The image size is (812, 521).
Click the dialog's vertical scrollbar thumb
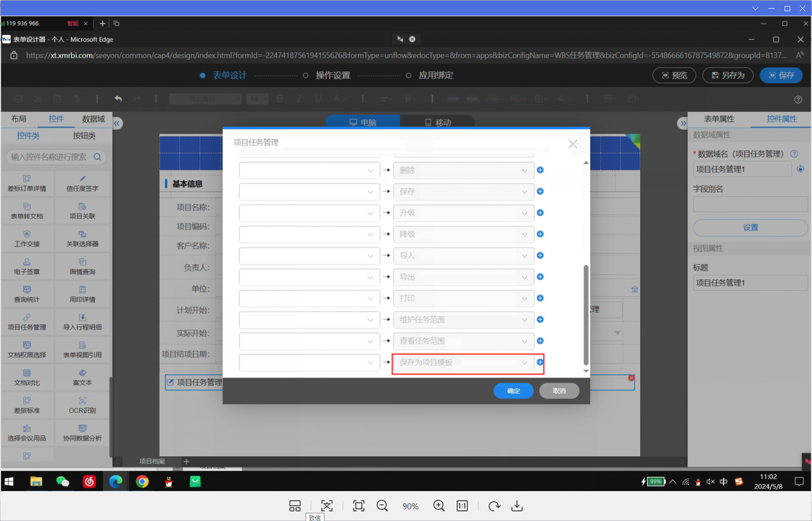(586, 314)
